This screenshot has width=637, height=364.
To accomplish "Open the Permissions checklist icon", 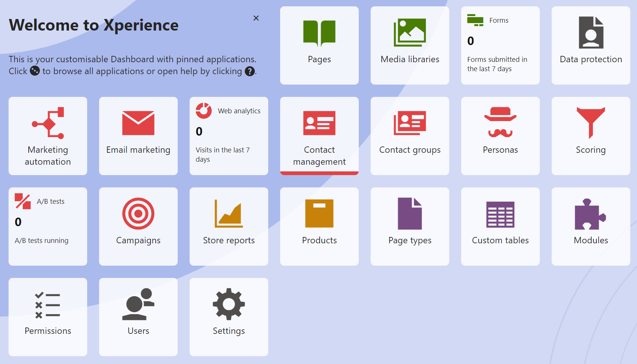I will [48, 305].
